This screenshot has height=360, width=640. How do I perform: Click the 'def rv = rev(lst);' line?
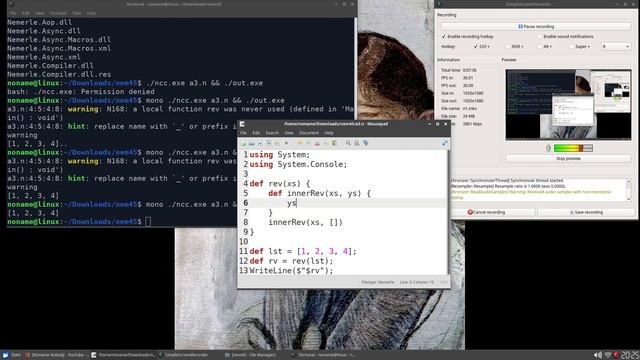(291, 261)
